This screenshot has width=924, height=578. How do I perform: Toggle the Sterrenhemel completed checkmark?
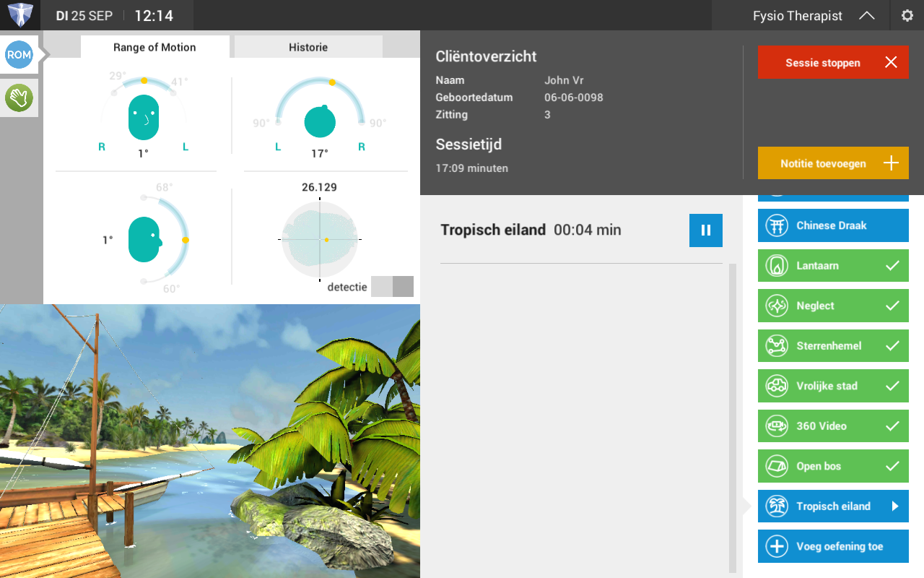click(x=892, y=345)
